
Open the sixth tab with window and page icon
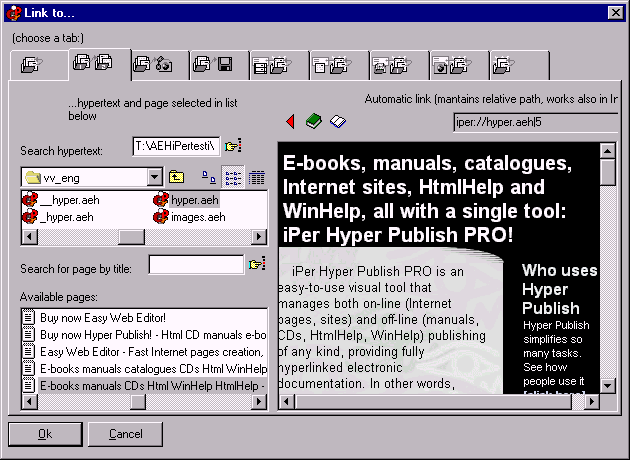tap(339, 65)
